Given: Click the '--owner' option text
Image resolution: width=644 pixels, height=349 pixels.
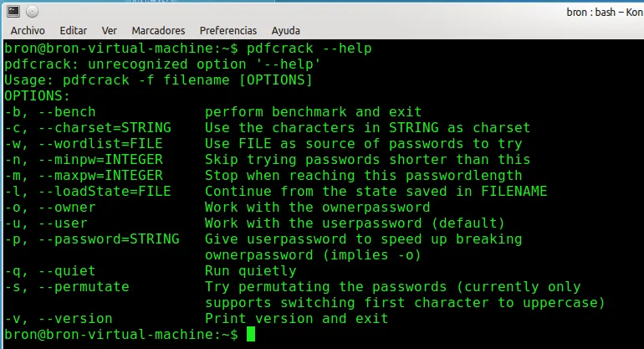Looking at the screenshot, I should pyautogui.click(x=67, y=208).
